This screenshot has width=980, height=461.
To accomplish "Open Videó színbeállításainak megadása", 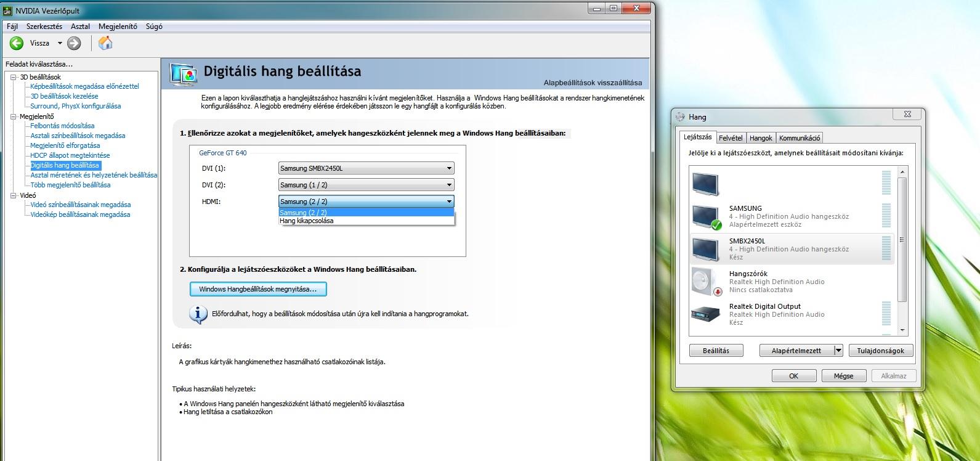I will click(80, 205).
